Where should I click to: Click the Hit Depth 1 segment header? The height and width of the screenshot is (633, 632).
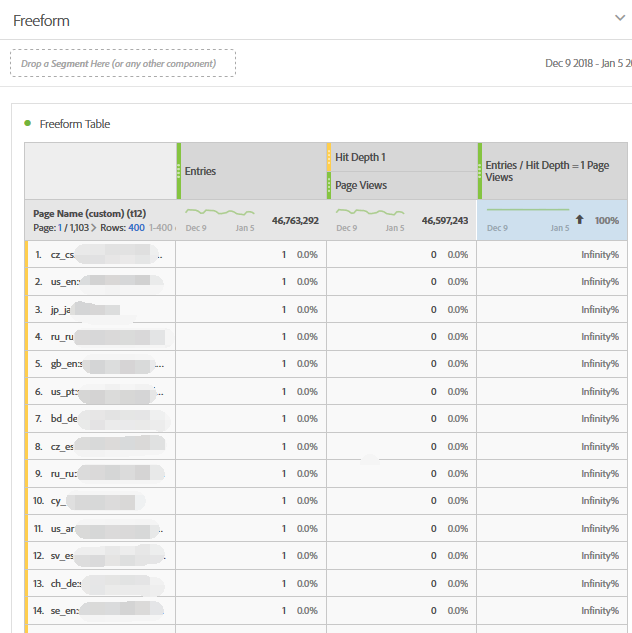(x=361, y=157)
